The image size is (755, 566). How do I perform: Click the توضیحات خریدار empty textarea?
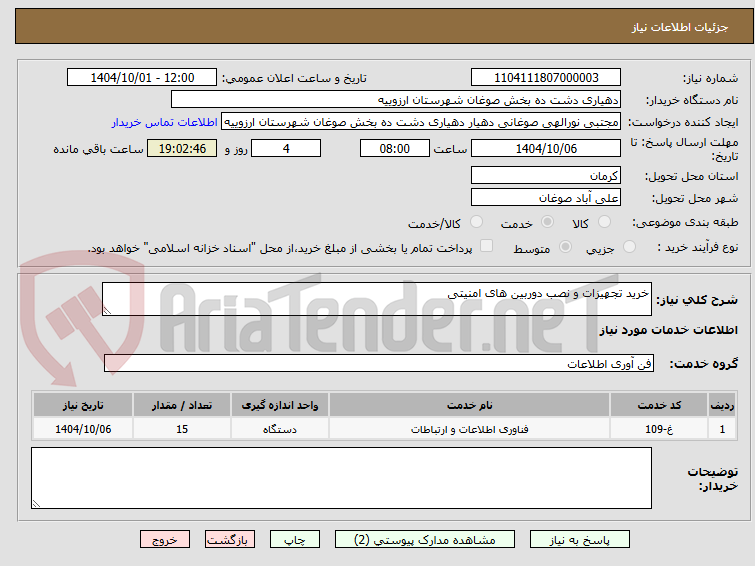pyautogui.click(x=341, y=478)
